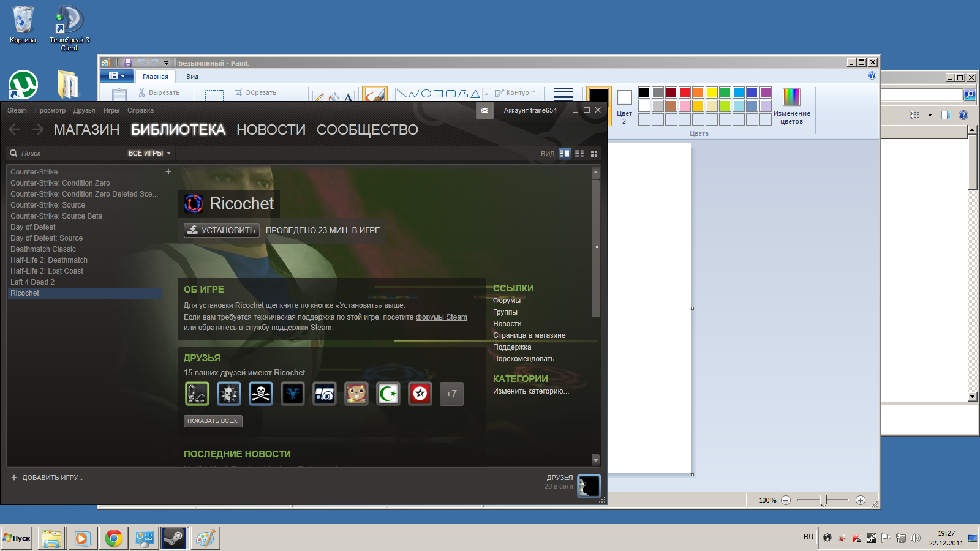The width and height of the screenshot is (980, 551).
Task: Open Steam menu in Steam menubar
Action: click(x=17, y=110)
